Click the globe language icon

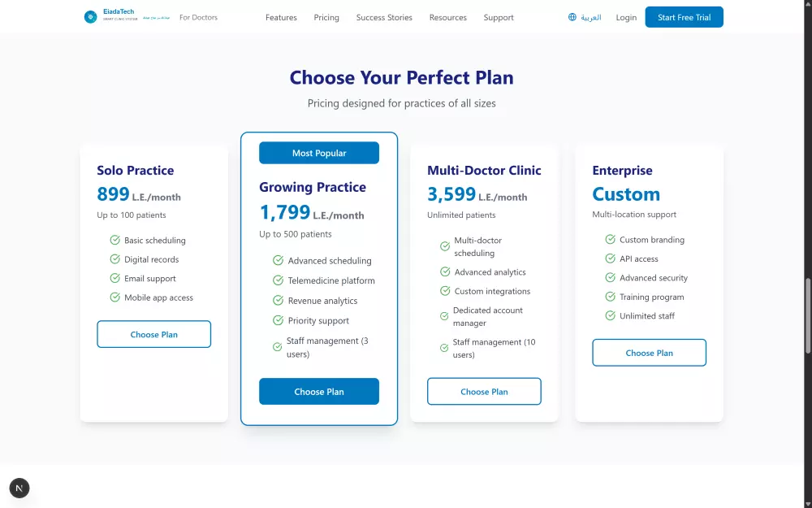pyautogui.click(x=574, y=16)
